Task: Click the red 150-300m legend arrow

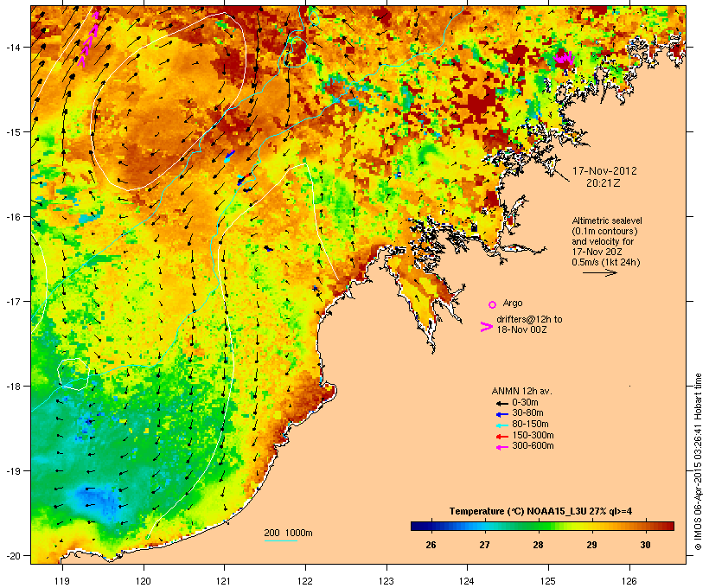Action: [501, 436]
